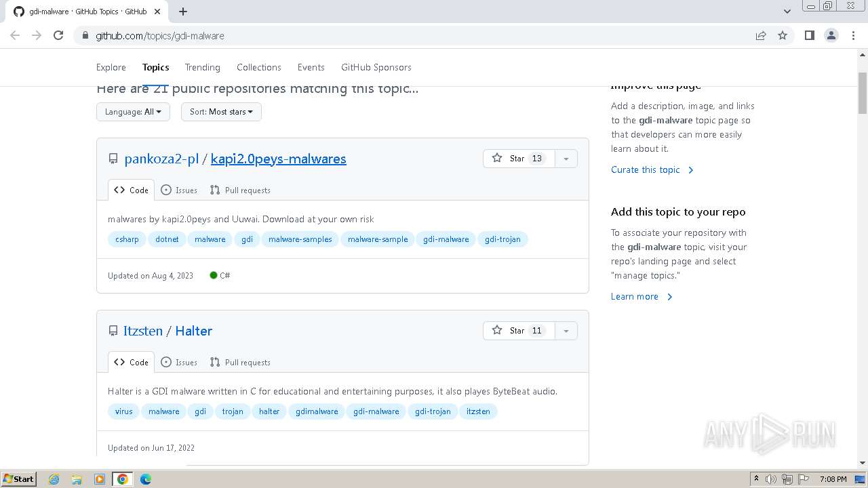
Task: Click the tab search chevron in title bar
Action: pos(787,12)
